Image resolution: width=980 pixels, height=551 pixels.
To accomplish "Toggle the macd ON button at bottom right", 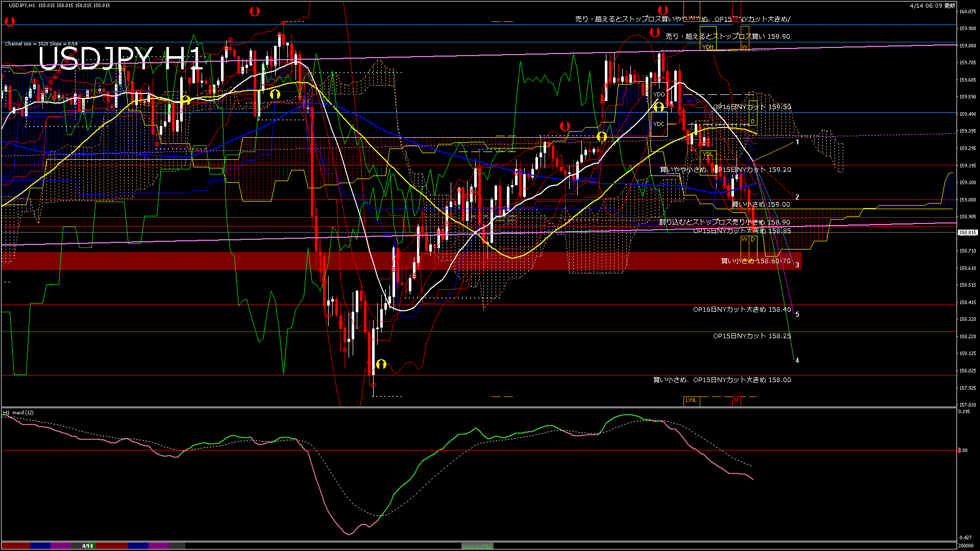I will pyautogui.click(x=478, y=546).
